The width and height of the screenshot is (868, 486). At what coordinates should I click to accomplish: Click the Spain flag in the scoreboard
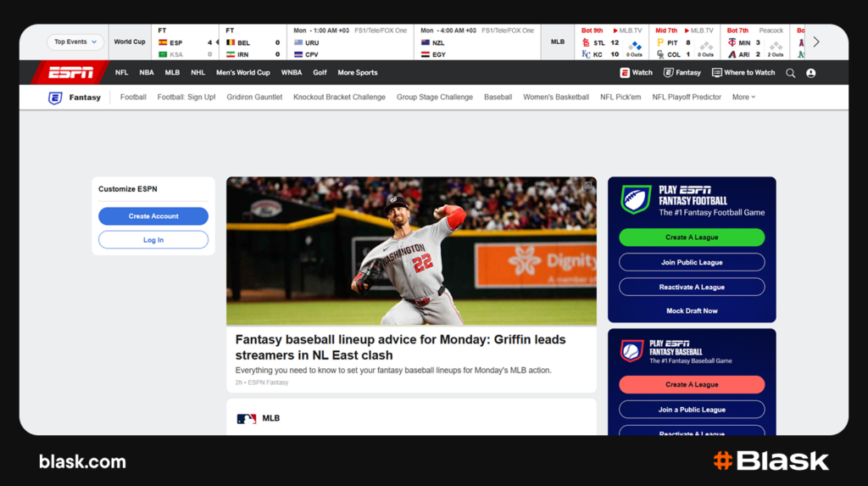pos(163,42)
